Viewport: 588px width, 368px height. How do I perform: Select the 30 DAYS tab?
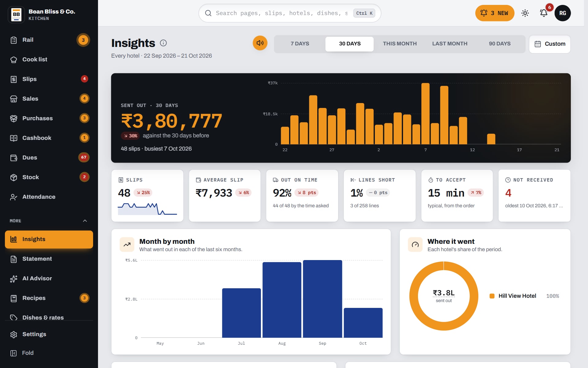[x=349, y=44]
